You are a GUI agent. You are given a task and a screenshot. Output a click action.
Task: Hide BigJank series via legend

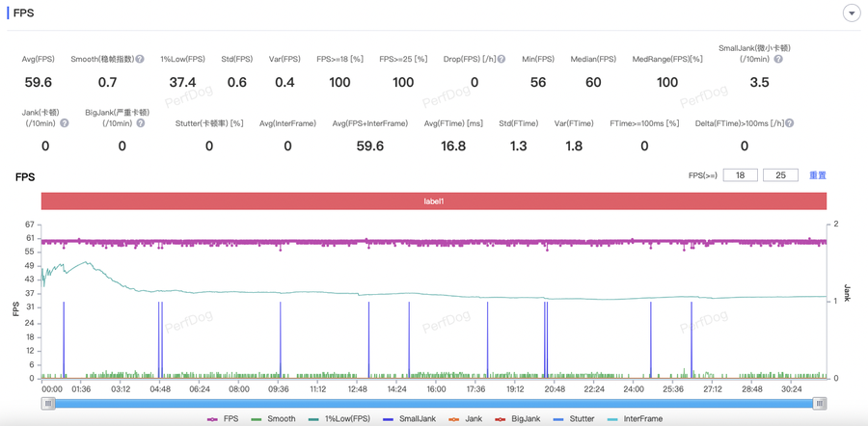point(517,419)
